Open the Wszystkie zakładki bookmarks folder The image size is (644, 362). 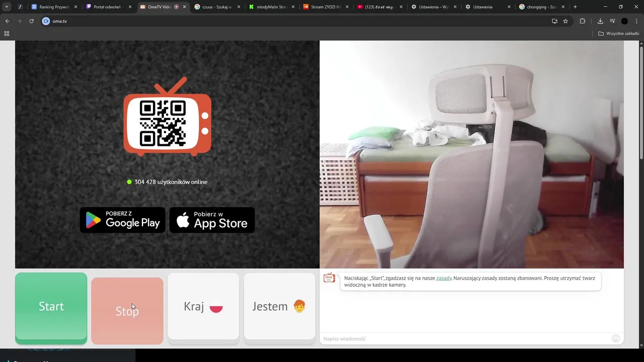[618, 34]
